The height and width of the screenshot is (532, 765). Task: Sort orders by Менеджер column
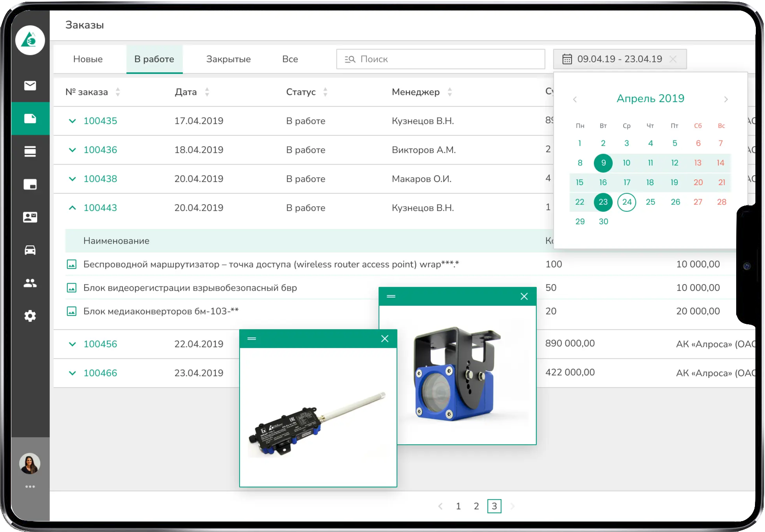tap(449, 92)
